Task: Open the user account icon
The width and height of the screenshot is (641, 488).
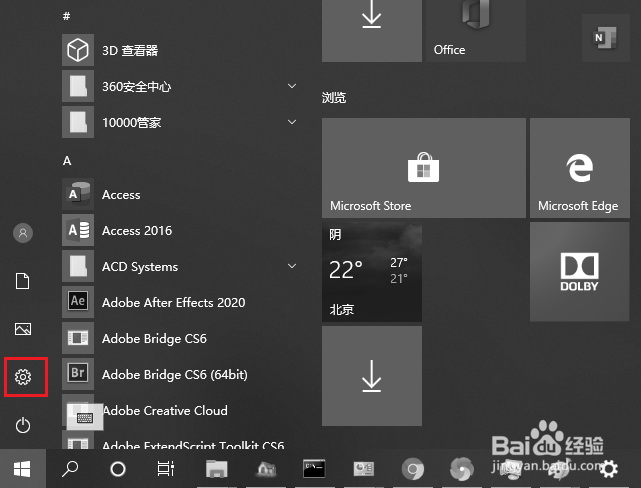Action: tap(23, 233)
